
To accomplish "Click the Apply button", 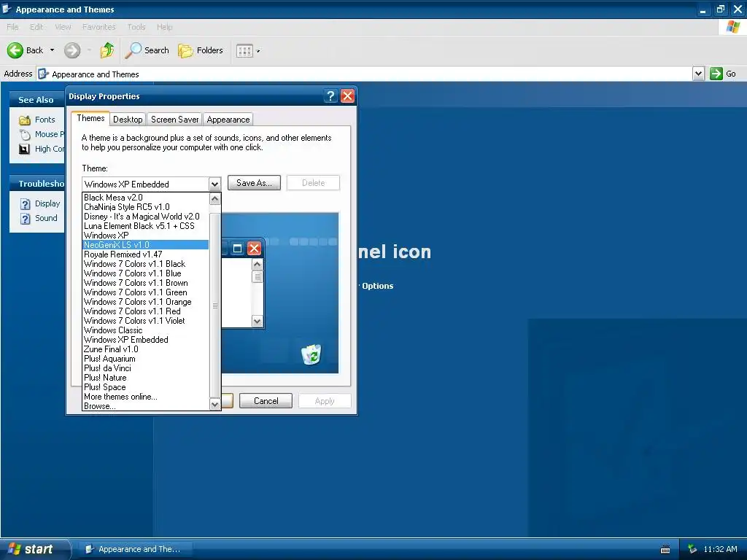I will [x=325, y=401].
